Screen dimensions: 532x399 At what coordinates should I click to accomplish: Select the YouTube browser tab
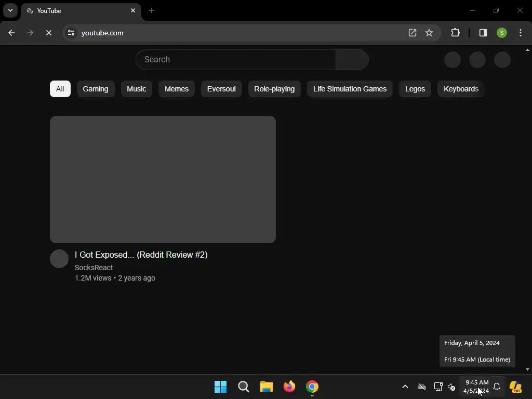81,10
